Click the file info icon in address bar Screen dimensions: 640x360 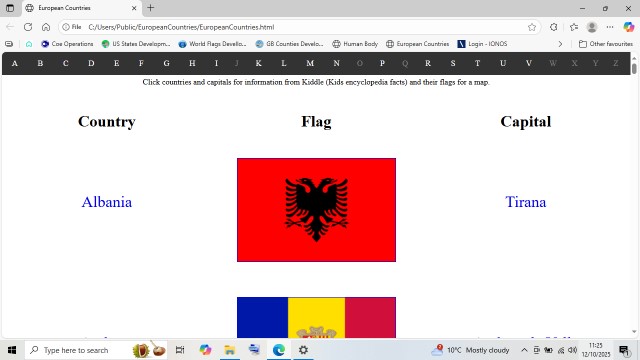[71, 27]
